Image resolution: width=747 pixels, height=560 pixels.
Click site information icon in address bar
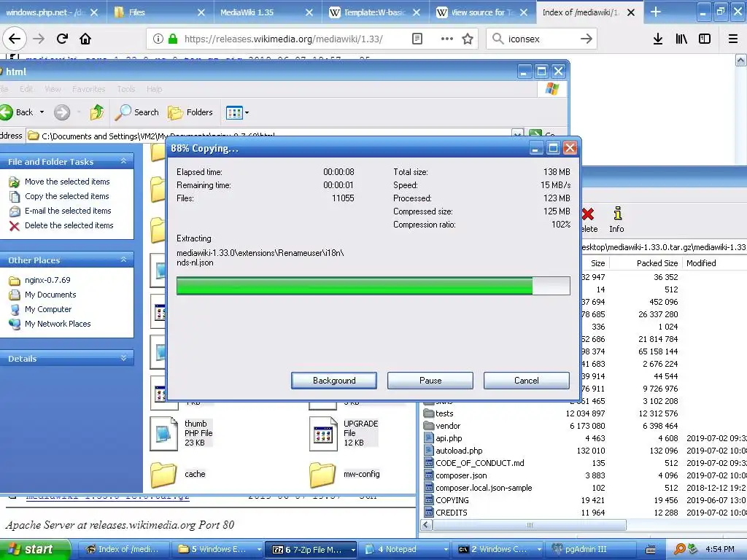158,39
